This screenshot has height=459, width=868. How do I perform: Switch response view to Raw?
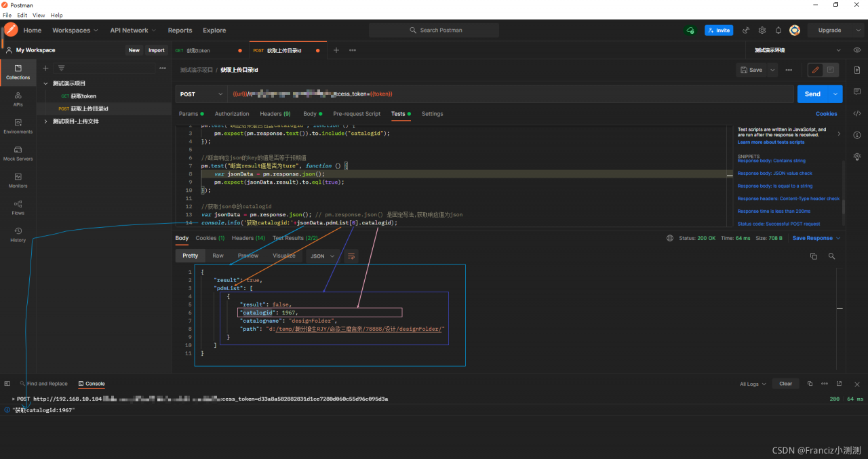pos(218,256)
